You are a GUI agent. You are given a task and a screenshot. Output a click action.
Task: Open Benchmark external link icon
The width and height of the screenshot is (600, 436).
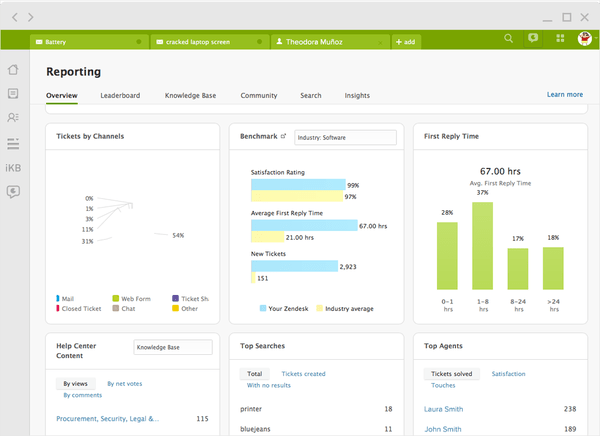pyautogui.click(x=284, y=136)
